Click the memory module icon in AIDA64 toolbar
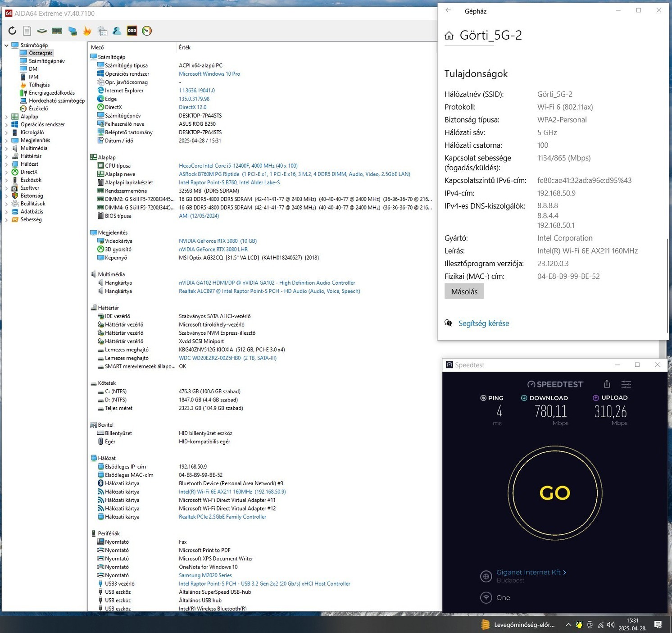Viewport: 672px width, 633px height. [x=57, y=31]
